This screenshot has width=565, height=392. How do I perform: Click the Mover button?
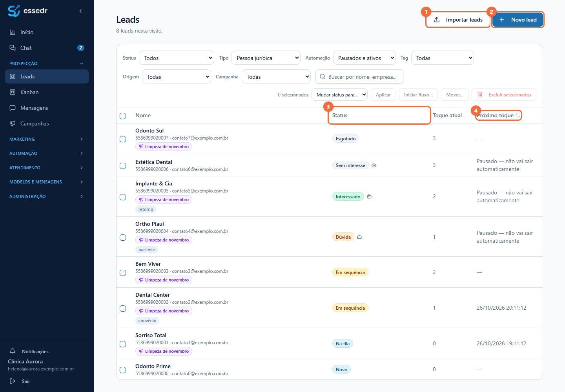click(x=455, y=94)
